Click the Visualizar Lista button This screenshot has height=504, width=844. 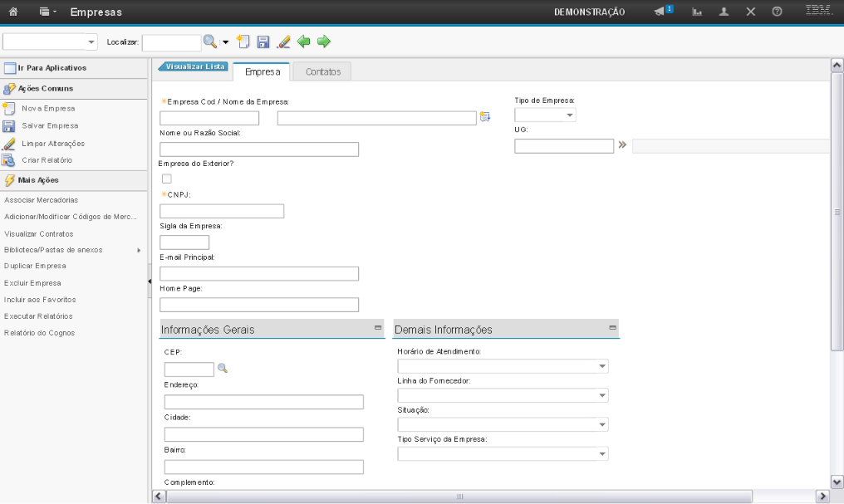[x=194, y=66]
